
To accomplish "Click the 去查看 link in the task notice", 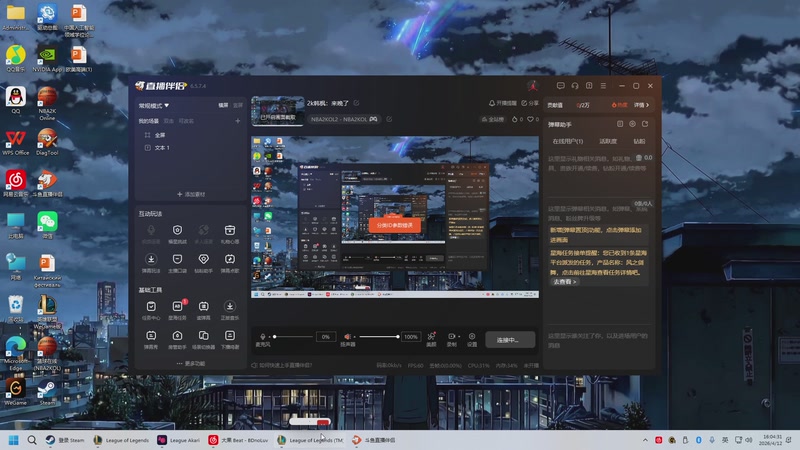I will (565, 282).
